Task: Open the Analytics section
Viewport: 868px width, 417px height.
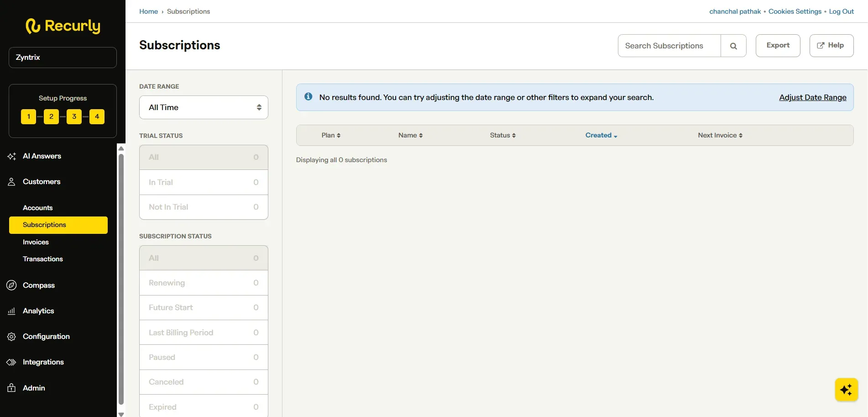Action: click(x=38, y=311)
